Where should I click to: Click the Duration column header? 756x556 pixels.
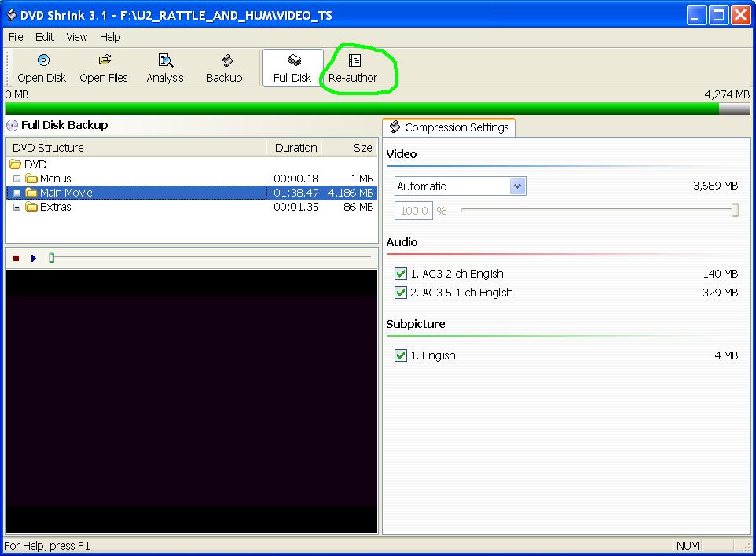click(294, 148)
